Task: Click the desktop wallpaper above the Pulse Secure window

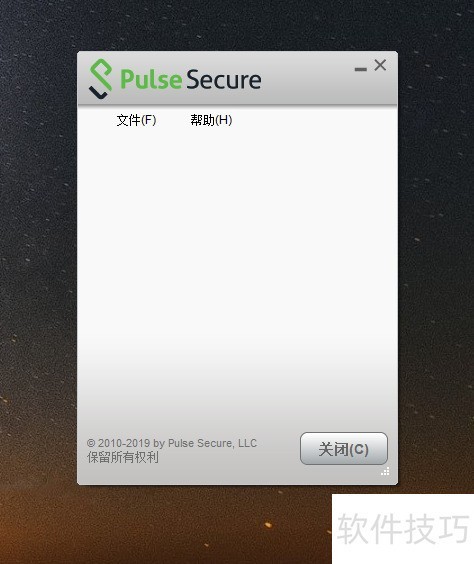Action: coord(237,25)
